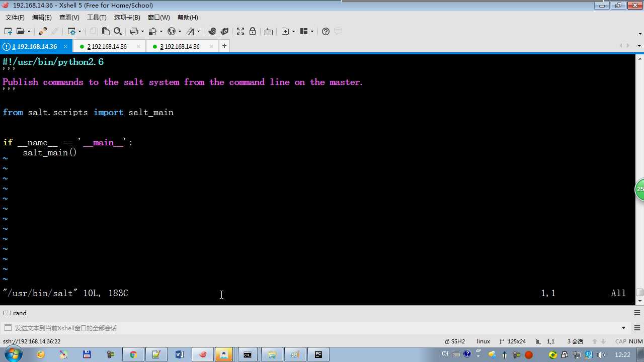Click the SSH2 status bar entry
The width and height of the screenshot is (644, 362).
[x=455, y=341]
